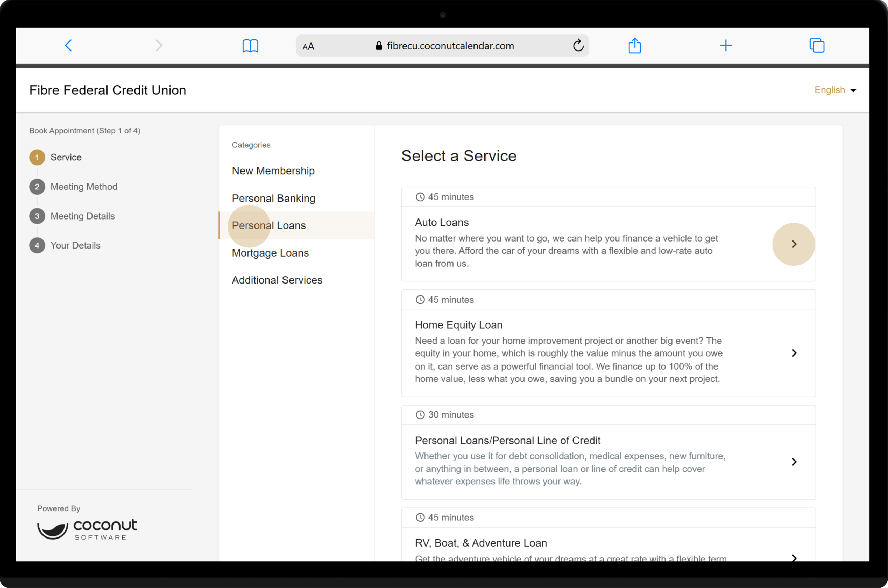The height and width of the screenshot is (588, 888).
Task: Select the Home Equity Loan service title
Action: click(x=458, y=325)
